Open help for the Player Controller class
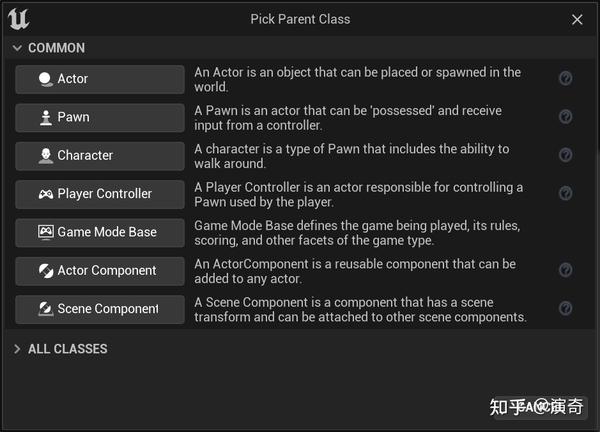 (565, 193)
